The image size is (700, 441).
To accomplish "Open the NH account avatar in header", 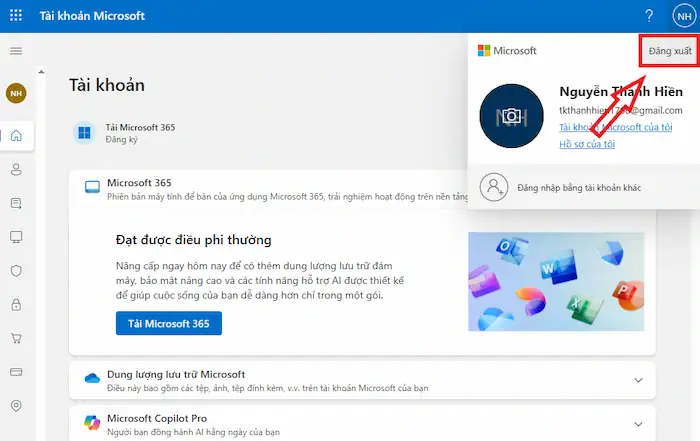I will point(684,17).
